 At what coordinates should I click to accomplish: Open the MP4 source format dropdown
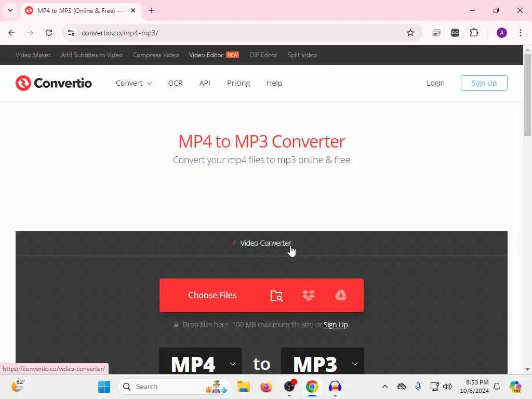pos(201,362)
